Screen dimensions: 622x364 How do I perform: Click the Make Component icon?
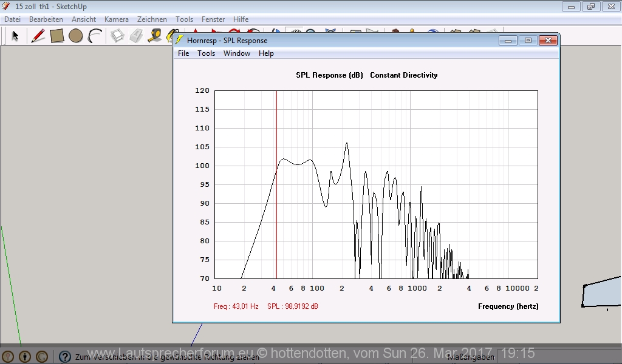pyautogui.click(x=117, y=36)
